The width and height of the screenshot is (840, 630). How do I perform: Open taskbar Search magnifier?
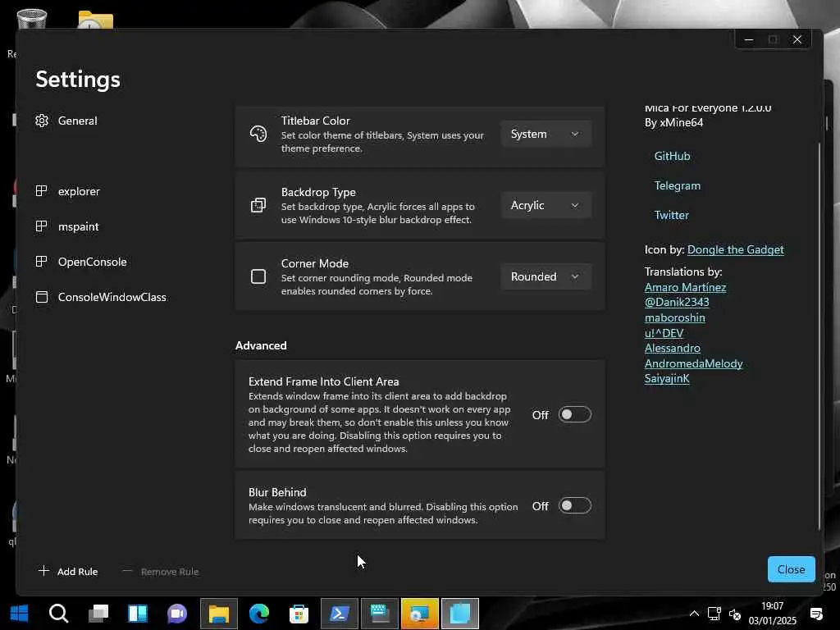click(x=58, y=614)
